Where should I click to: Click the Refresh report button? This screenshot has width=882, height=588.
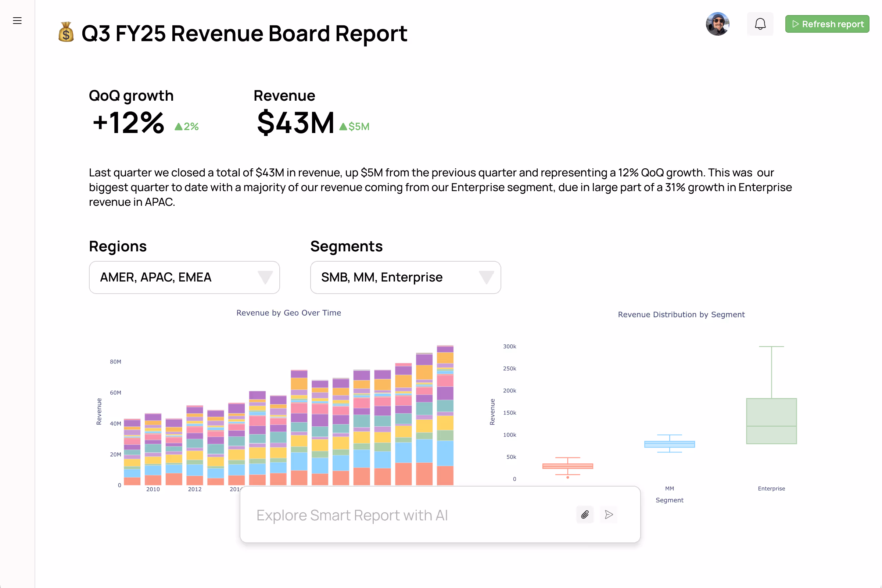tap(827, 24)
